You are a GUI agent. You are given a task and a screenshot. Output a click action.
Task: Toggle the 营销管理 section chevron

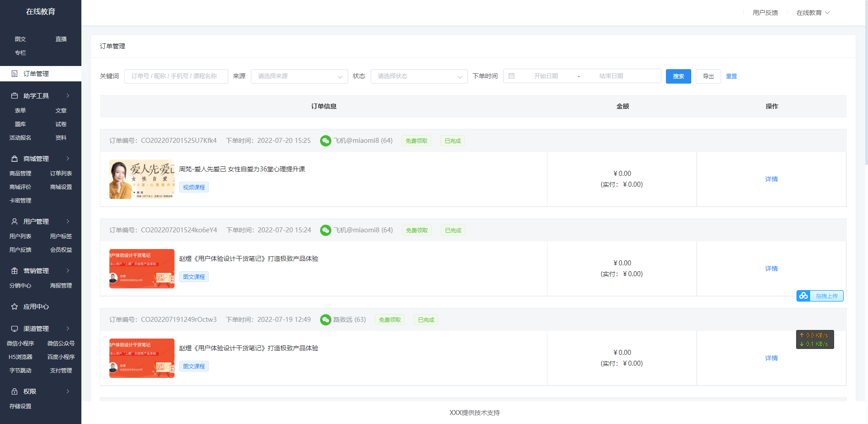[68, 271]
